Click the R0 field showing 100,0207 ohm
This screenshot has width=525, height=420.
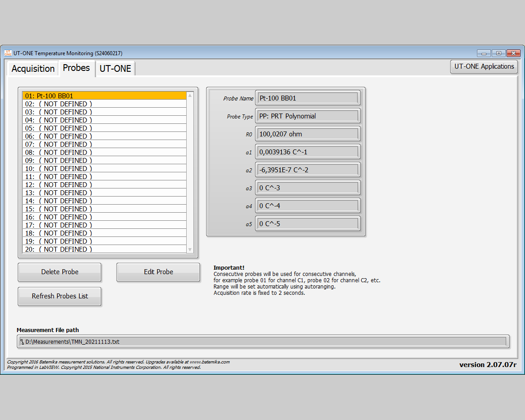point(307,134)
